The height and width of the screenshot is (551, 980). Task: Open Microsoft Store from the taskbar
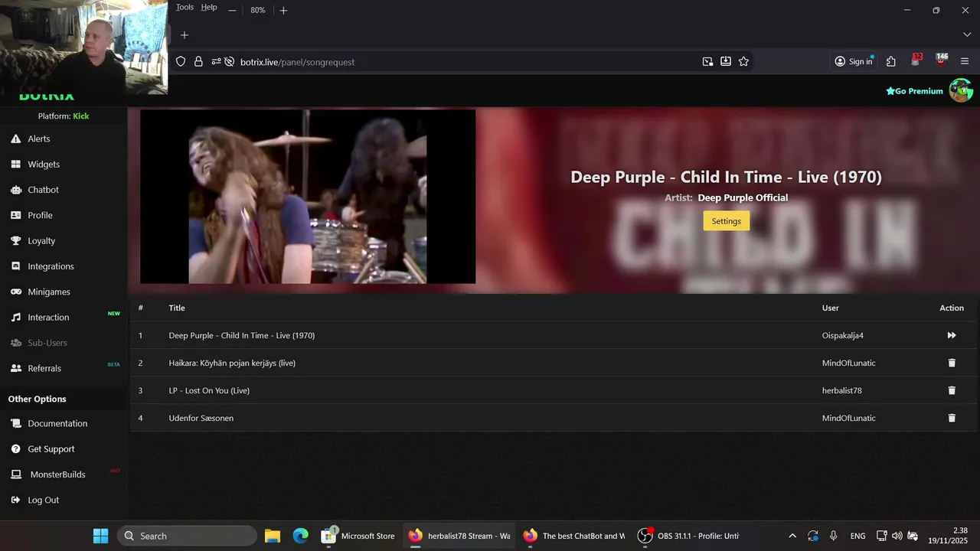click(x=358, y=536)
